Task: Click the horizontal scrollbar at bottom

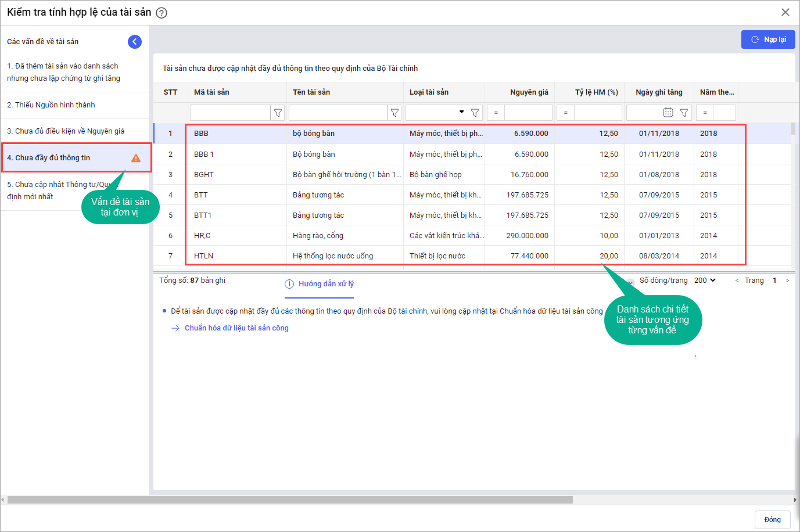Action: pyautogui.click(x=290, y=499)
